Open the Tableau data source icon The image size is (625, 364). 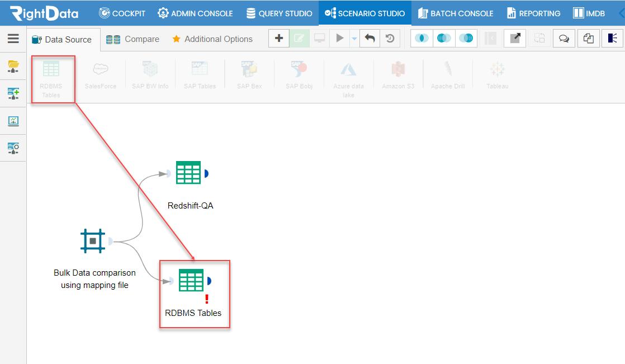click(x=496, y=73)
